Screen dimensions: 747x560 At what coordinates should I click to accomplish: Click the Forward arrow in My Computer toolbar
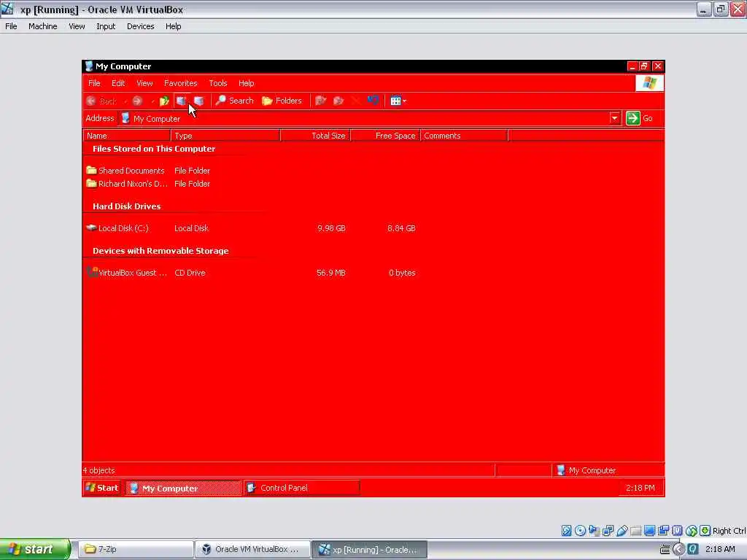138,101
